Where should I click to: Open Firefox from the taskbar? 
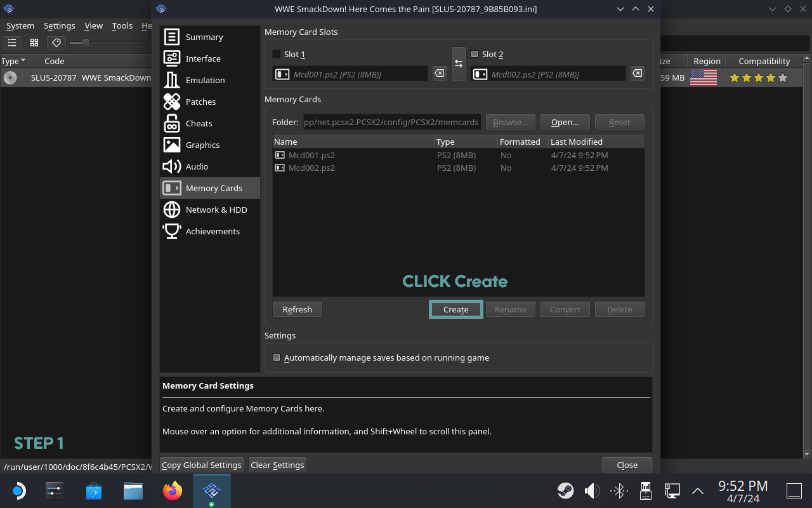[x=172, y=491]
